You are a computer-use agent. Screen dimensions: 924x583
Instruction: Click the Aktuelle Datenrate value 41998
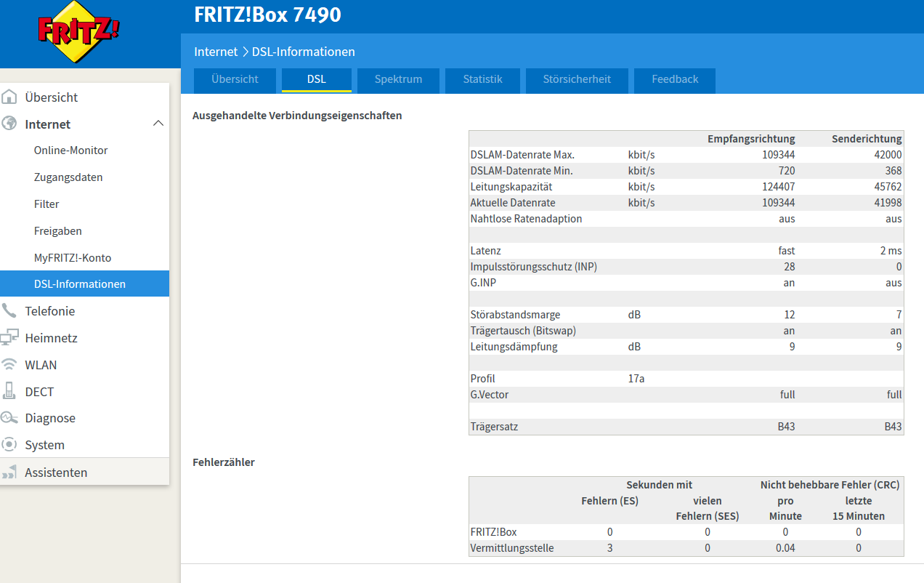point(888,203)
